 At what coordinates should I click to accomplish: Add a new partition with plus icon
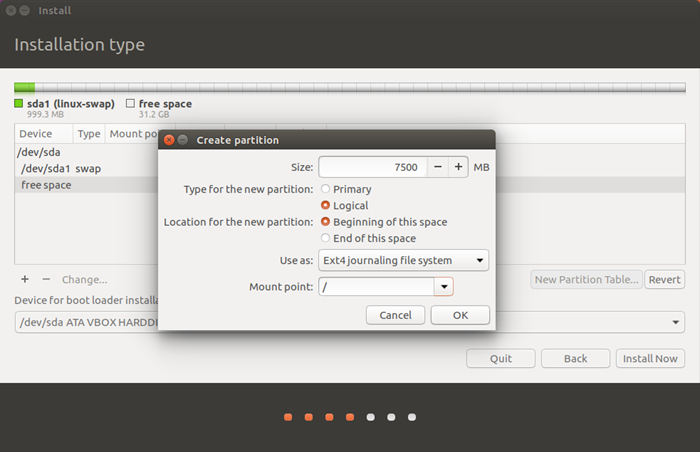click(25, 280)
